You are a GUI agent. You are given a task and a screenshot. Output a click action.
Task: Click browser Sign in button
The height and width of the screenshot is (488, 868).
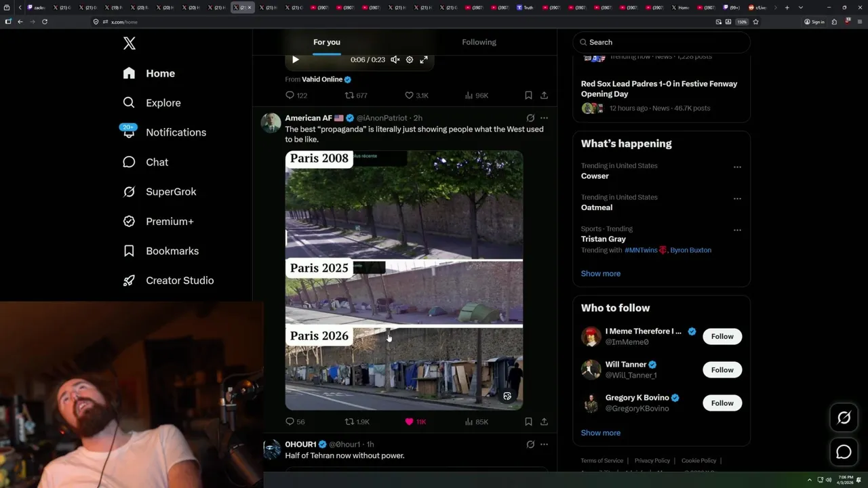814,22
